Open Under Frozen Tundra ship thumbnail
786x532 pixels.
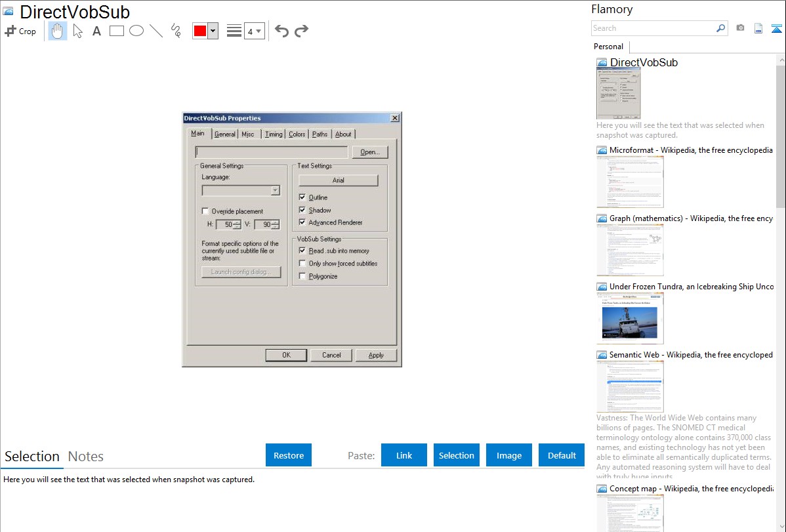pos(630,318)
